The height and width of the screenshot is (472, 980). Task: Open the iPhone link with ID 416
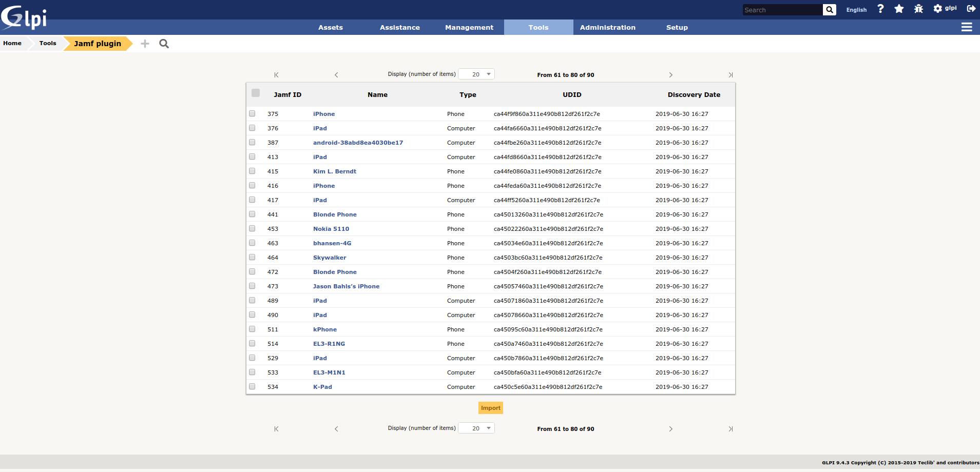point(324,186)
